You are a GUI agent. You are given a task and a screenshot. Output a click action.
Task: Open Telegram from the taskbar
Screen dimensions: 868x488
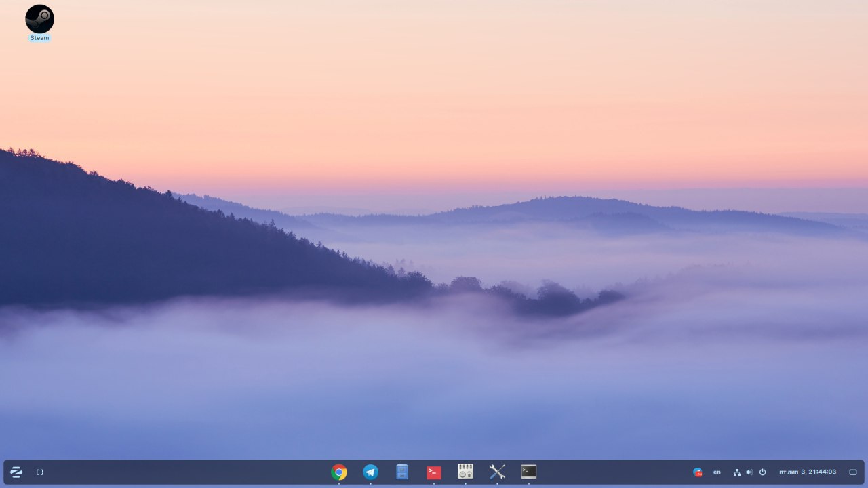(370, 472)
